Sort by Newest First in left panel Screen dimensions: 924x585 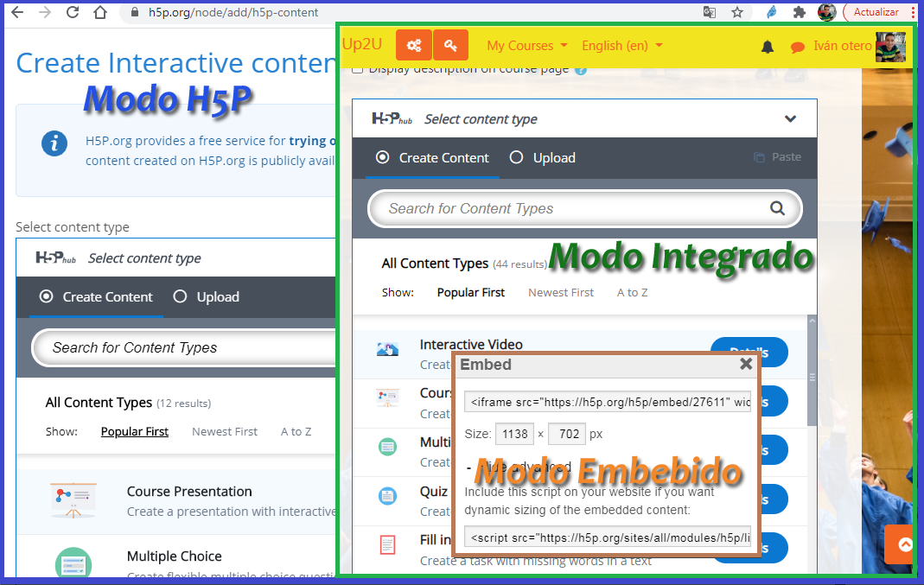click(x=225, y=431)
